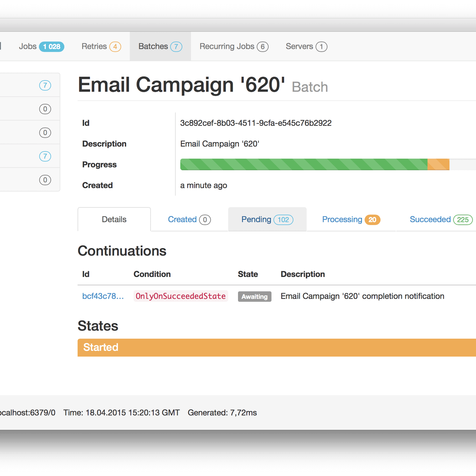Click the bottom sidebar row showing 0

[30, 180]
